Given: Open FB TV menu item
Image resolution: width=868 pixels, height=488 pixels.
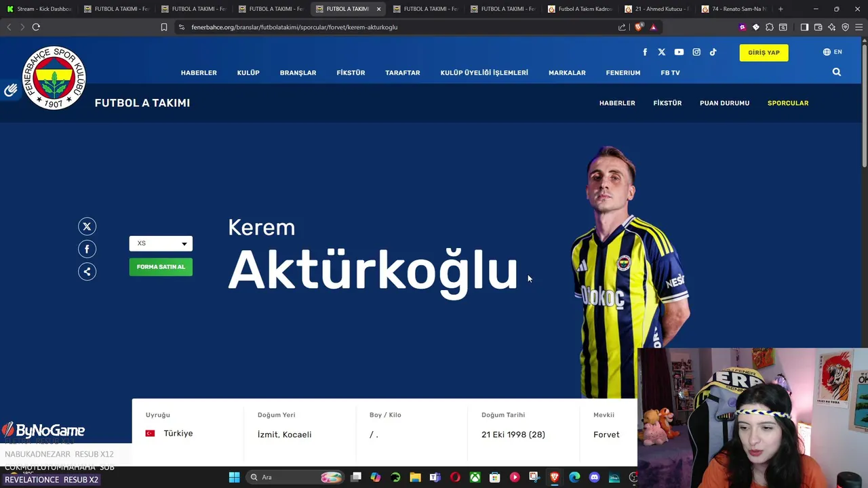Looking at the screenshot, I should (x=670, y=73).
